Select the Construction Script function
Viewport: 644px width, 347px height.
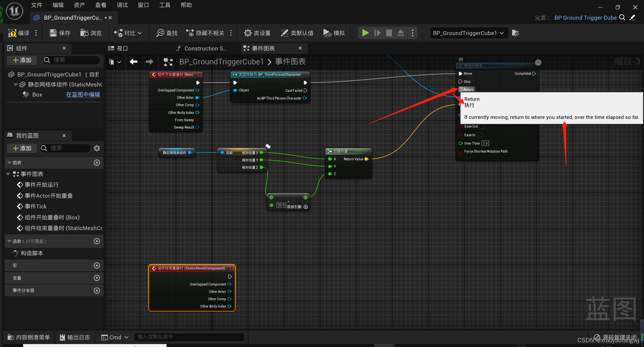(28, 253)
